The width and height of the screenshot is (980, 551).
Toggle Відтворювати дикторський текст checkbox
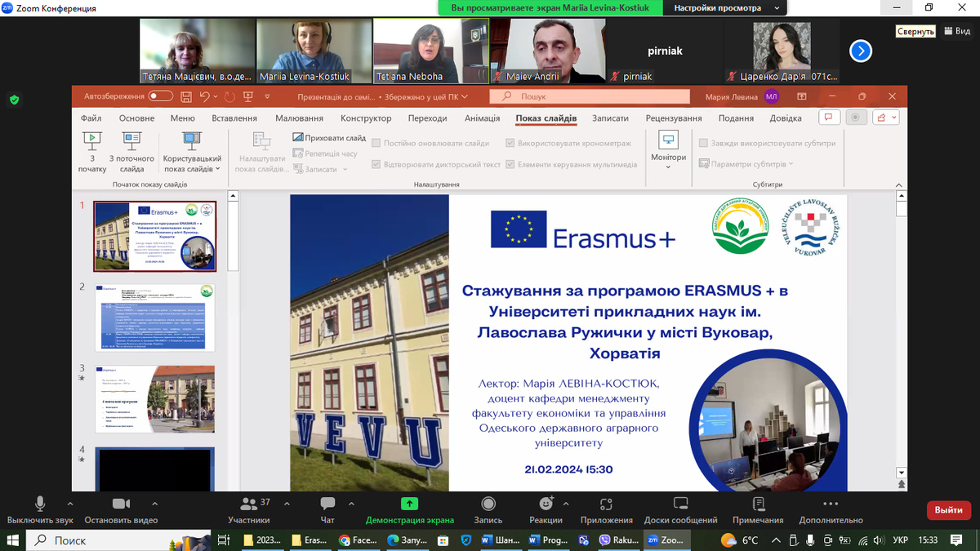pos(376,164)
